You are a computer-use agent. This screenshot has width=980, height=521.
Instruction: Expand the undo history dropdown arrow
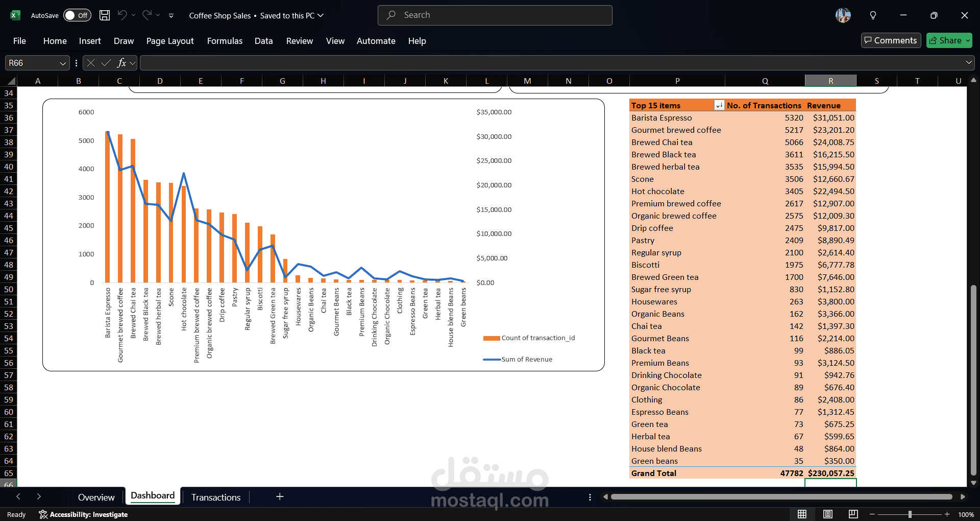click(133, 15)
